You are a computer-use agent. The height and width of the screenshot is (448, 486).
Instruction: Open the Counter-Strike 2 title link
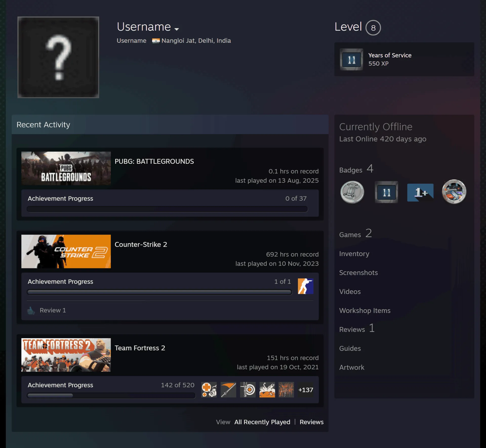coord(141,244)
